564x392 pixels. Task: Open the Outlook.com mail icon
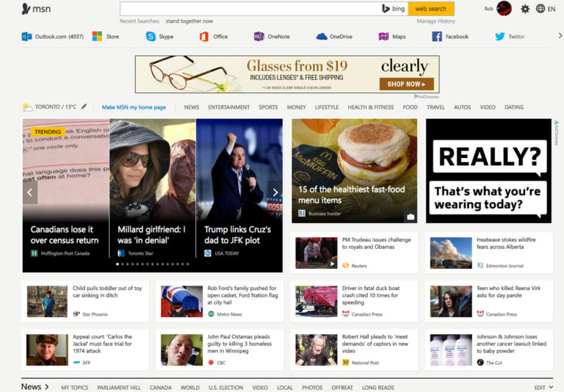click(27, 37)
